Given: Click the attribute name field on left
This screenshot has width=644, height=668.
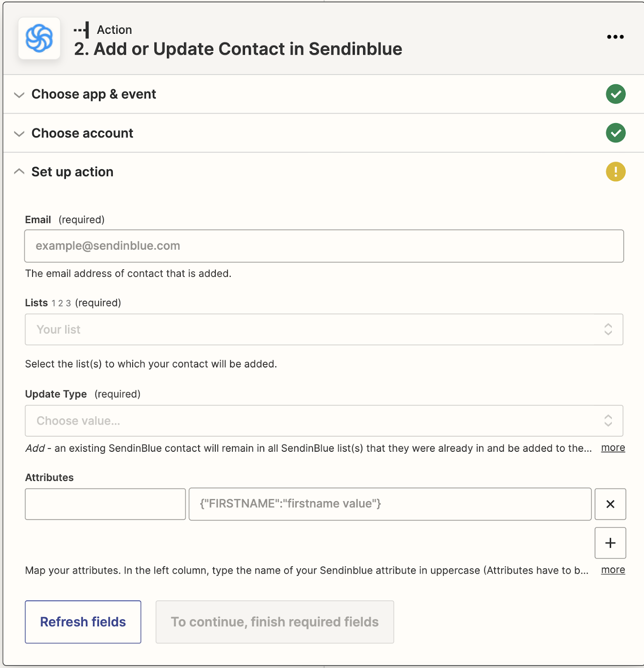Looking at the screenshot, I should (x=105, y=504).
